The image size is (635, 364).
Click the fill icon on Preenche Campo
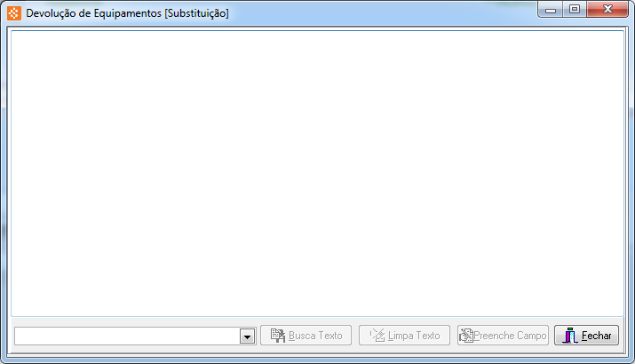(466, 336)
